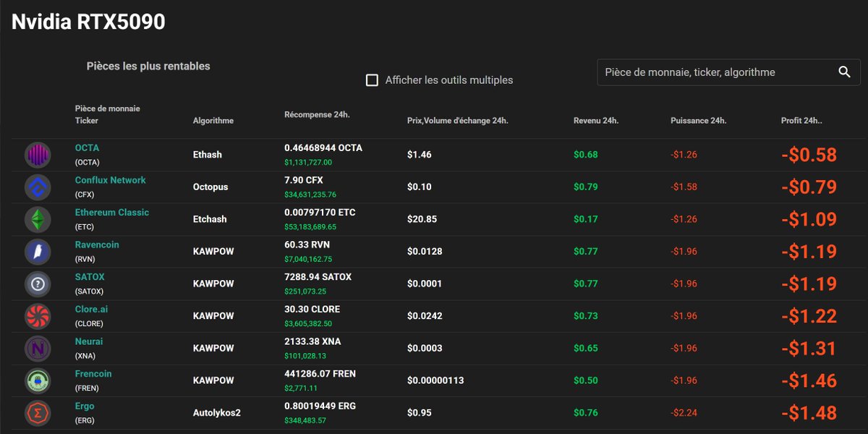The width and height of the screenshot is (868, 434).
Task: Sort by Pièce de monnaie Ticker column
Action: 107,114
